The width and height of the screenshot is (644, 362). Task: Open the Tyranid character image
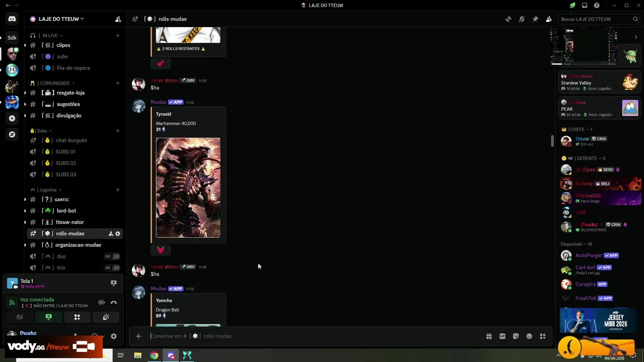[188, 188]
